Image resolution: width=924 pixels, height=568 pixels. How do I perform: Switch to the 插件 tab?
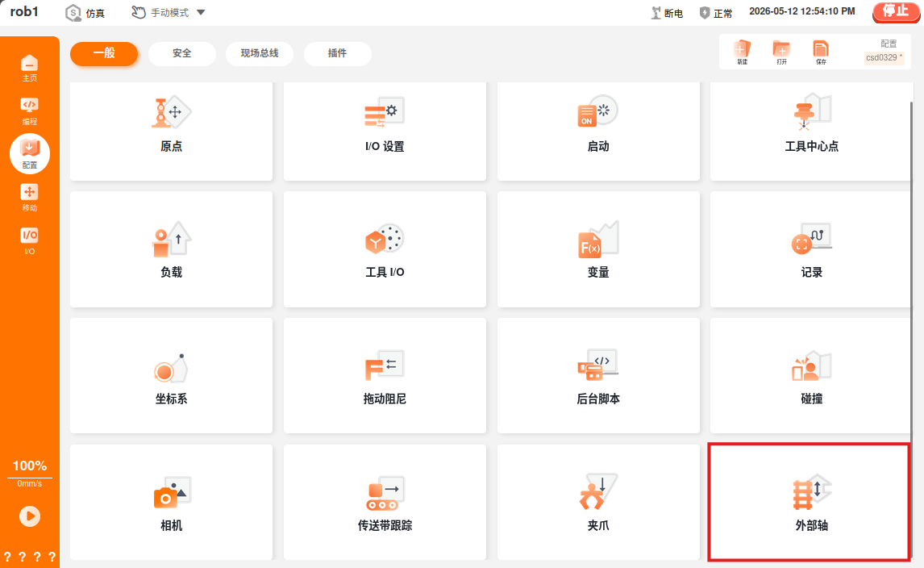[337, 53]
